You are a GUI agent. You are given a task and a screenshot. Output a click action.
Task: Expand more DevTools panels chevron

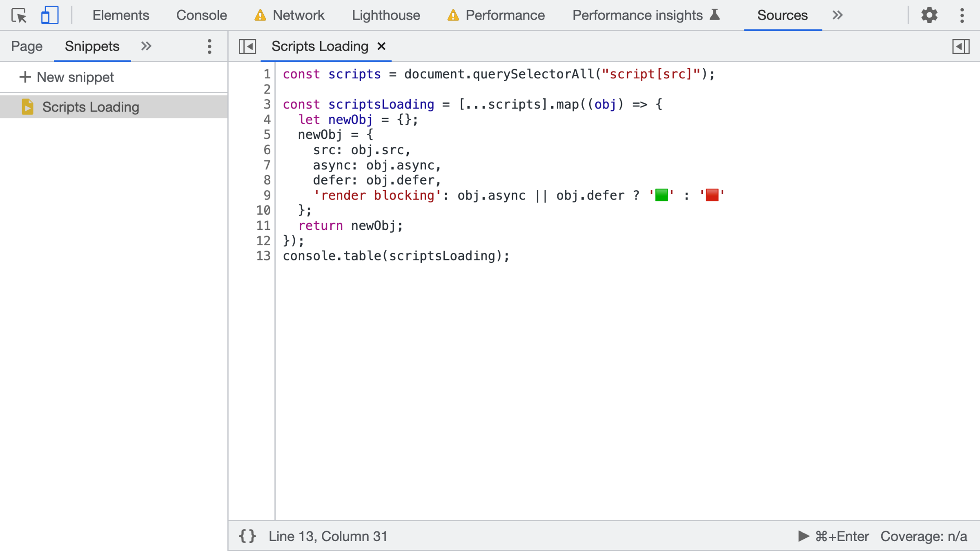(837, 16)
